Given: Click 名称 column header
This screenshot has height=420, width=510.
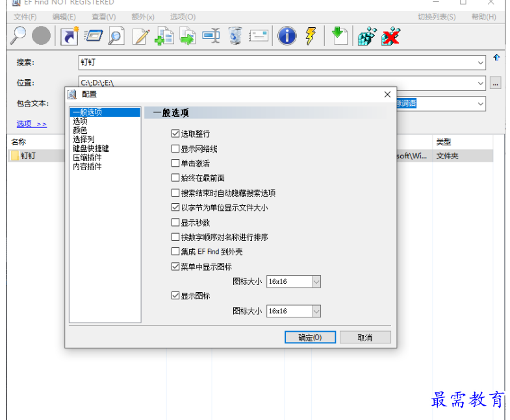Looking at the screenshot, I should (19, 142).
